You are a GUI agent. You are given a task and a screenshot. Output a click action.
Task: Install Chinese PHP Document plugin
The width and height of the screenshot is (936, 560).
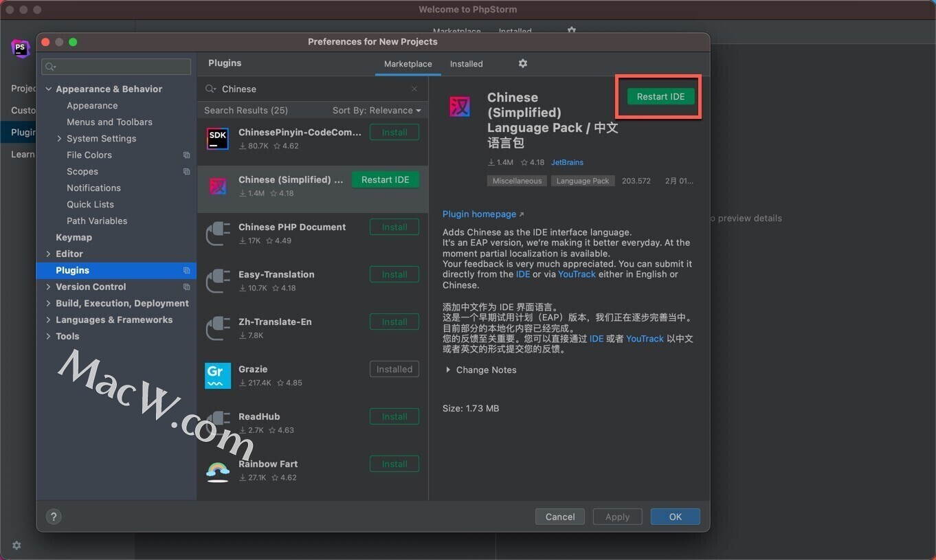[x=394, y=227]
